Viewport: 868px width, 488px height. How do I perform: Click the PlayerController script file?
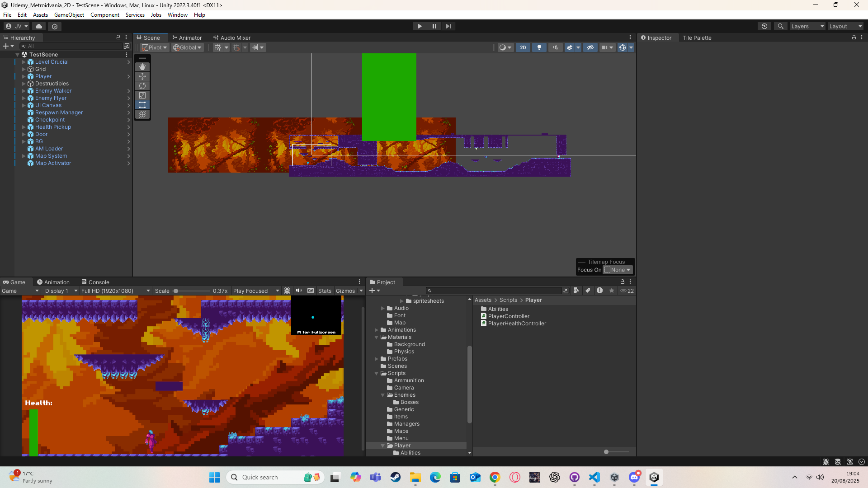tap(509, 316)
